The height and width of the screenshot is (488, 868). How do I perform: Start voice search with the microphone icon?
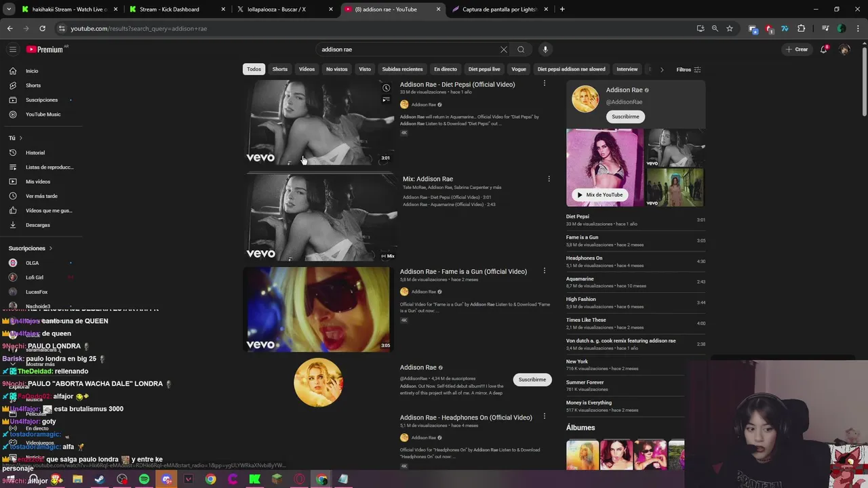pos(545,49)
